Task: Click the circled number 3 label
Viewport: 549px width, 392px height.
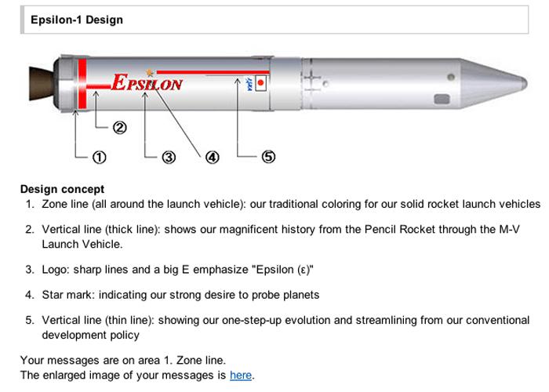Action: coord(169,157)
